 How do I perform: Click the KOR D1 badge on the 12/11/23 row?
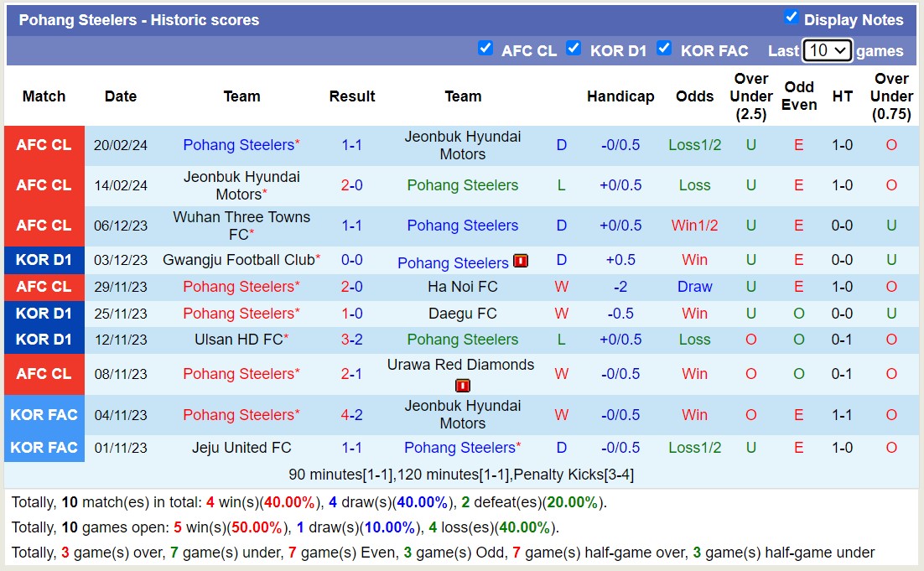point(44,340)
